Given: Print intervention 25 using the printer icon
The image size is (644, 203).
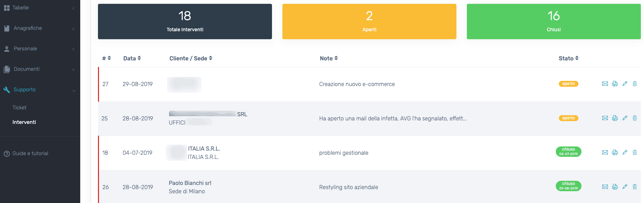Looking at the screenshot, I should (615, 118).
